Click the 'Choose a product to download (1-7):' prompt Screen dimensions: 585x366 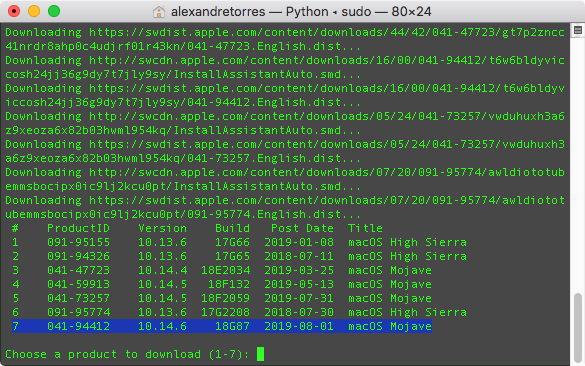coord(127,354)
